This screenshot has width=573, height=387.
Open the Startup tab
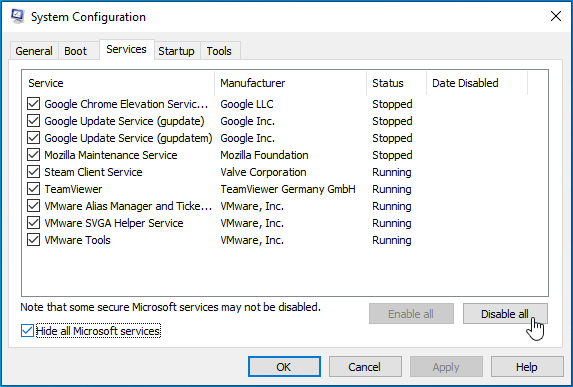(176, 51)
